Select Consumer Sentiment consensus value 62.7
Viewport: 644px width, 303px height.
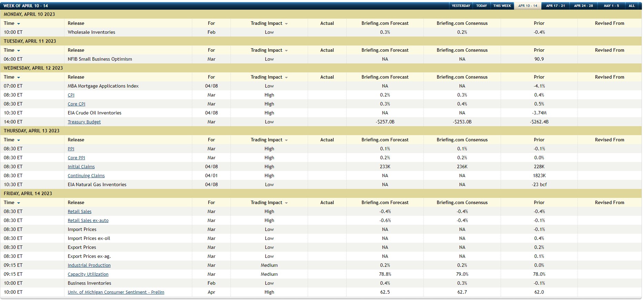(462, 292)
